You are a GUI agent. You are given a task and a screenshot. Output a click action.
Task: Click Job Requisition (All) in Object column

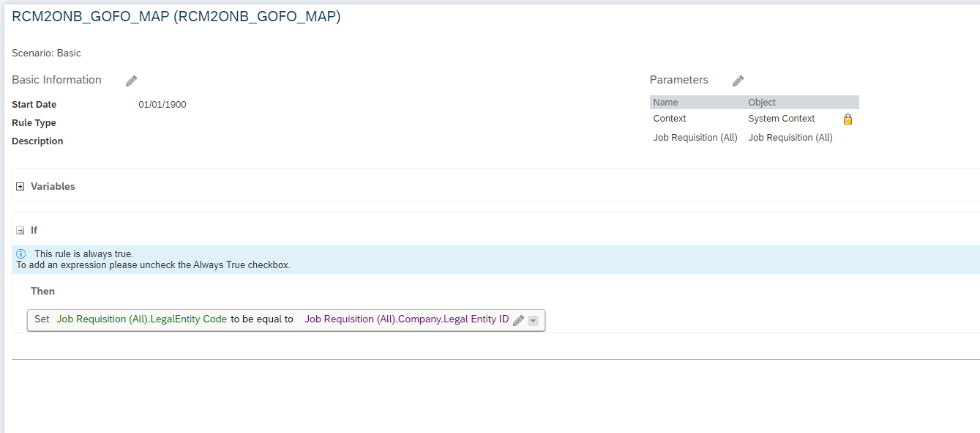(x=790, y=138)
